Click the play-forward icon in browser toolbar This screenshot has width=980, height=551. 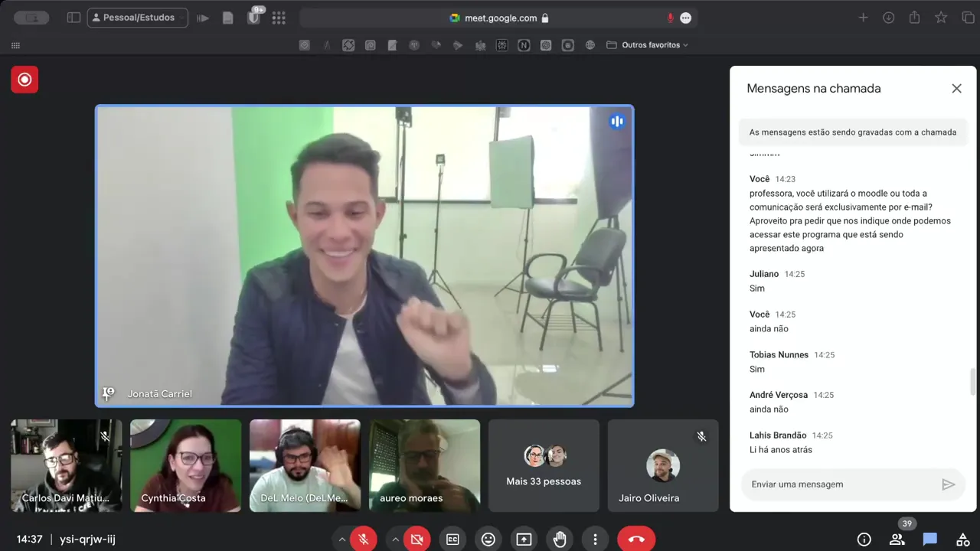point(203,18)
